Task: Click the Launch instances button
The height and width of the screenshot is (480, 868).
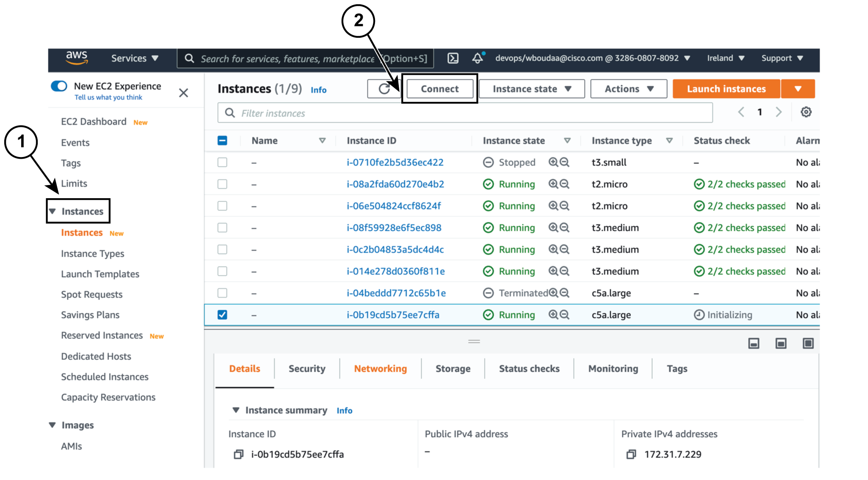Action: click(x=726, y=89)
